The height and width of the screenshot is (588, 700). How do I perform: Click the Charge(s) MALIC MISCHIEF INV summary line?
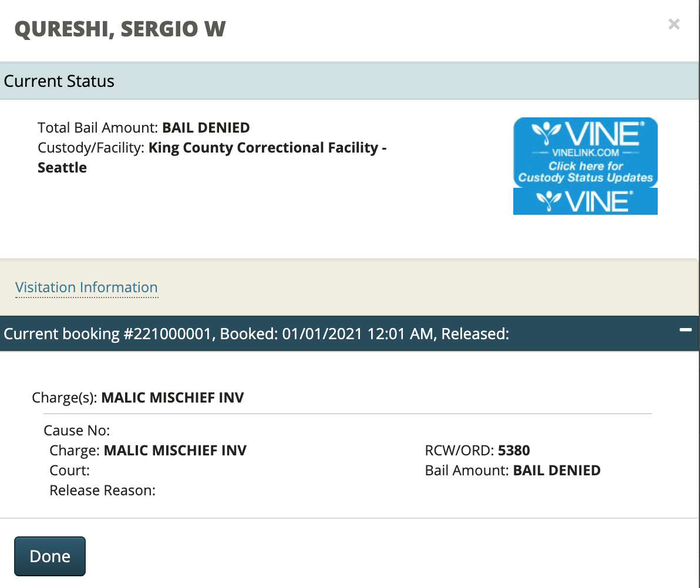tap(138, 398)
